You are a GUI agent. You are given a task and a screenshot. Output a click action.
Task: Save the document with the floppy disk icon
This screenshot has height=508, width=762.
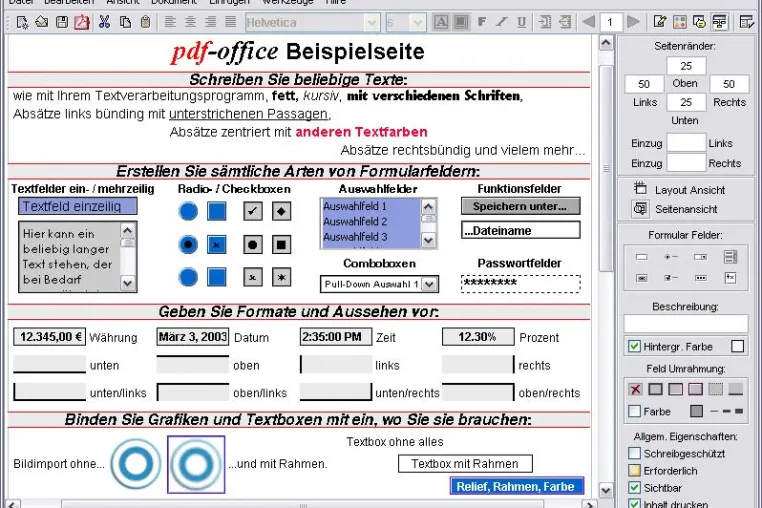click(62, 22)
